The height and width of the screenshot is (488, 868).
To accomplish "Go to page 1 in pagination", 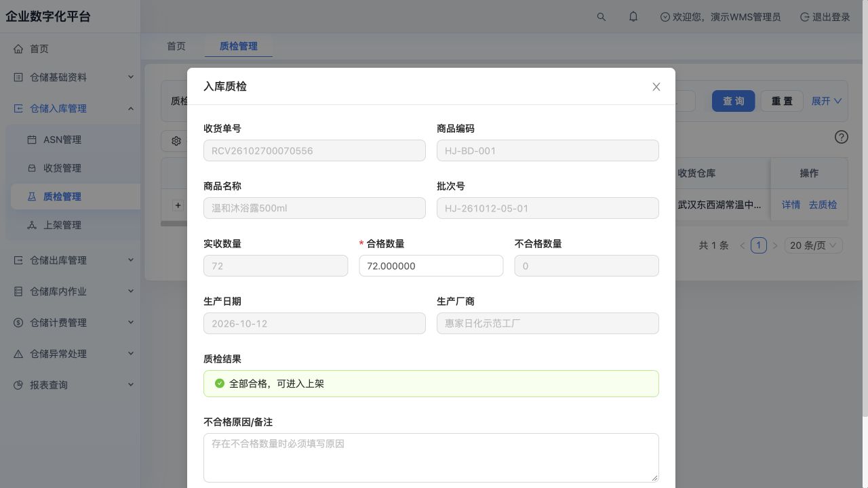I will tap(759, 245).
